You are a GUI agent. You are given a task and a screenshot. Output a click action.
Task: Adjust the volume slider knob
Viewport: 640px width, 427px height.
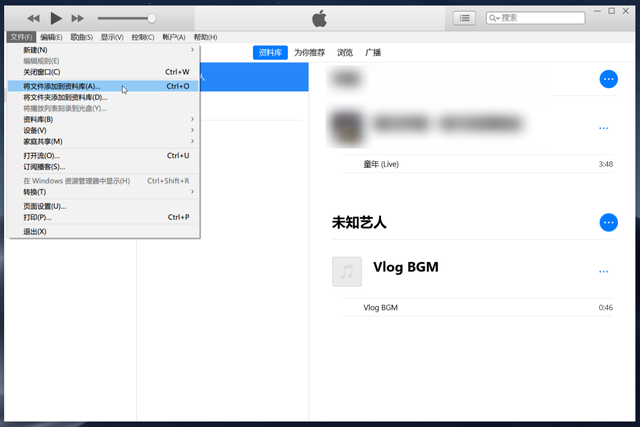click(151, 18)
